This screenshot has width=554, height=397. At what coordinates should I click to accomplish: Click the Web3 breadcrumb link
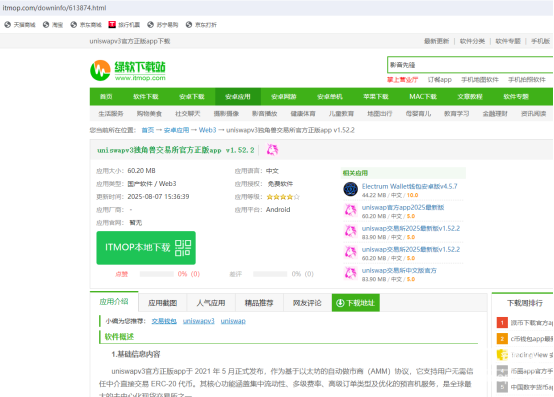[x=207, y=130]
